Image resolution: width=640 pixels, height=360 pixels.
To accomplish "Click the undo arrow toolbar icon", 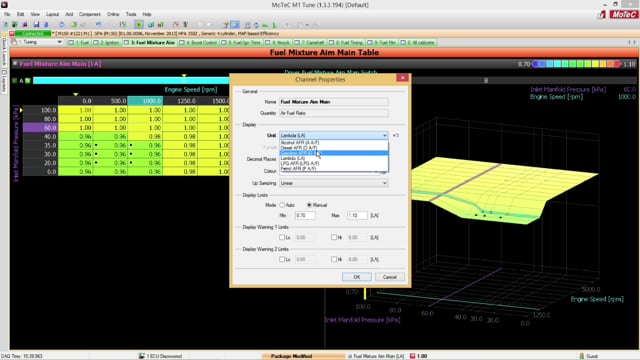I will [x=98, y=25].
